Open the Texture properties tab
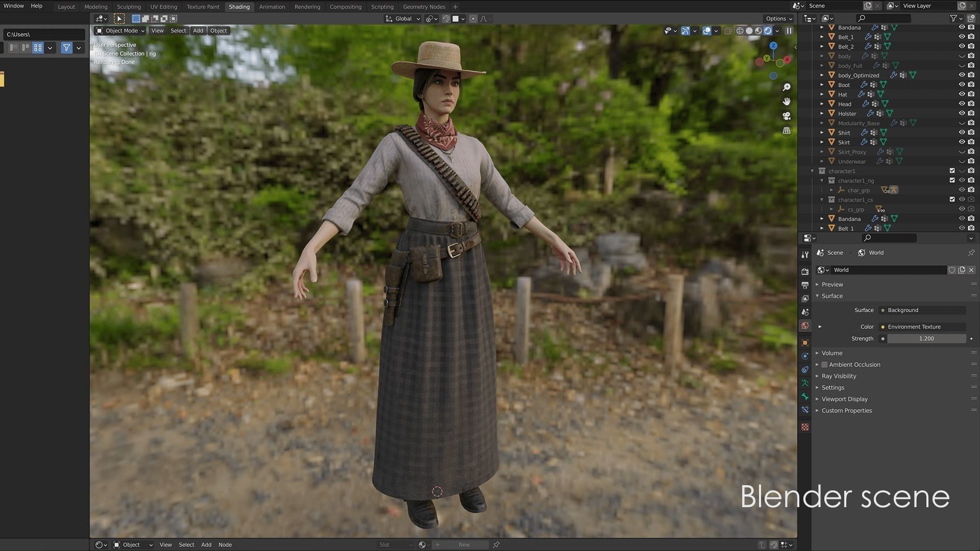980x551 pixels. 805,427
